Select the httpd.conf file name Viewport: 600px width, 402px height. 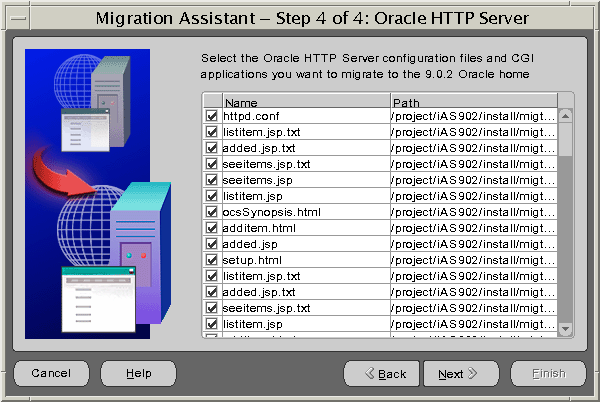click(251, 116)
